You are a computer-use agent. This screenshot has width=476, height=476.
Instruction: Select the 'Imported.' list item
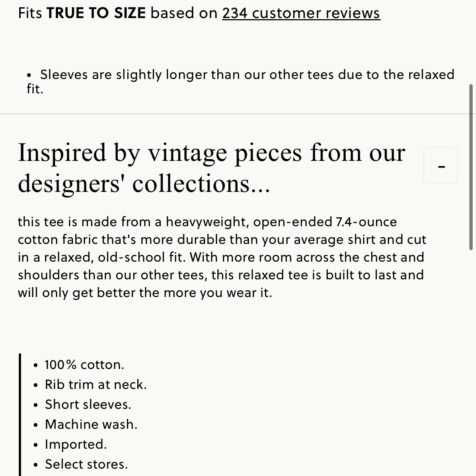pos(76,444)
